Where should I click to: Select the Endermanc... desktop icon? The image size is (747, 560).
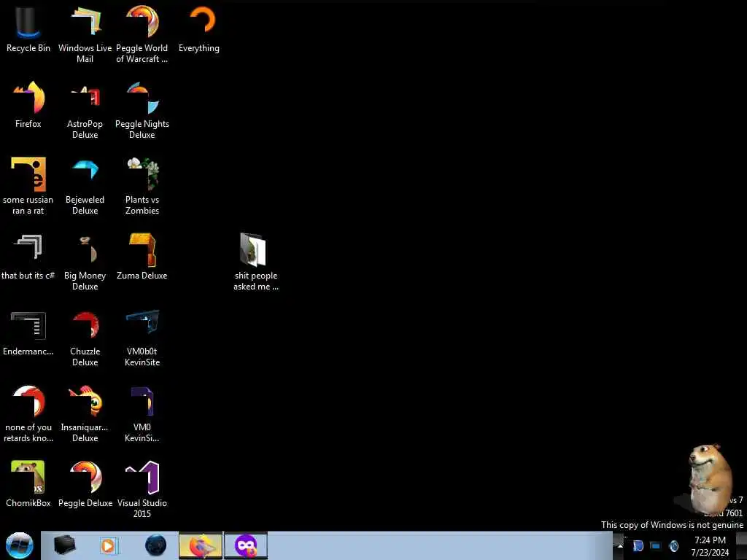[x=28, y=332]
